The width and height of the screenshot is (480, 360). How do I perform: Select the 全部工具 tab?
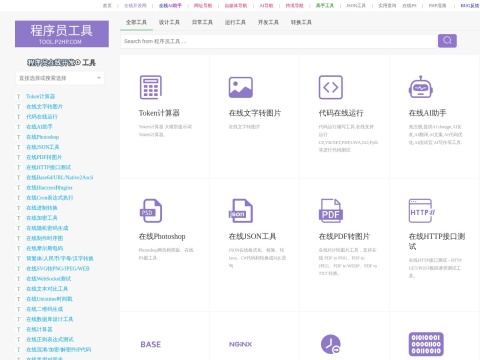136,22
